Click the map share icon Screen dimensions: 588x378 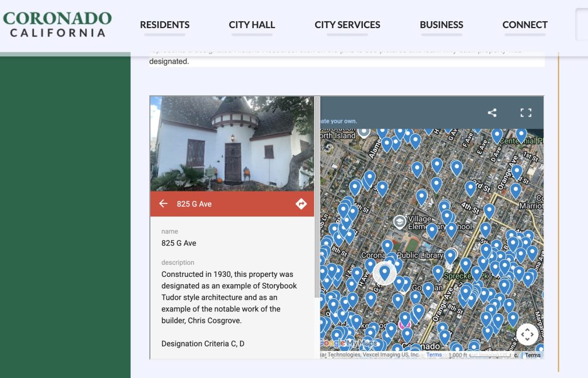click(x=492, y=113)
